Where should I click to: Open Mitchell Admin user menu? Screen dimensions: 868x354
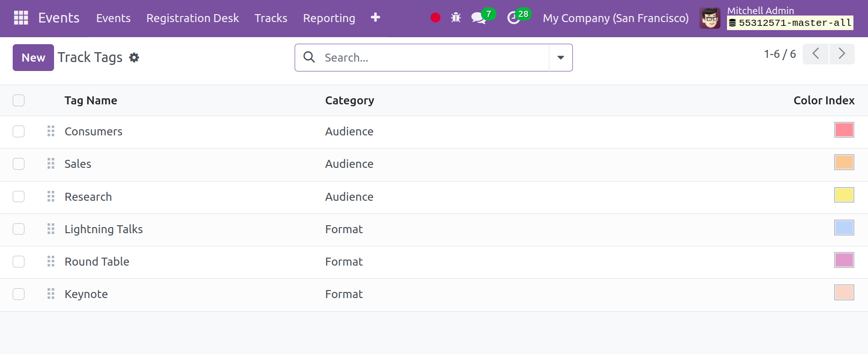(x=776, y=18)
